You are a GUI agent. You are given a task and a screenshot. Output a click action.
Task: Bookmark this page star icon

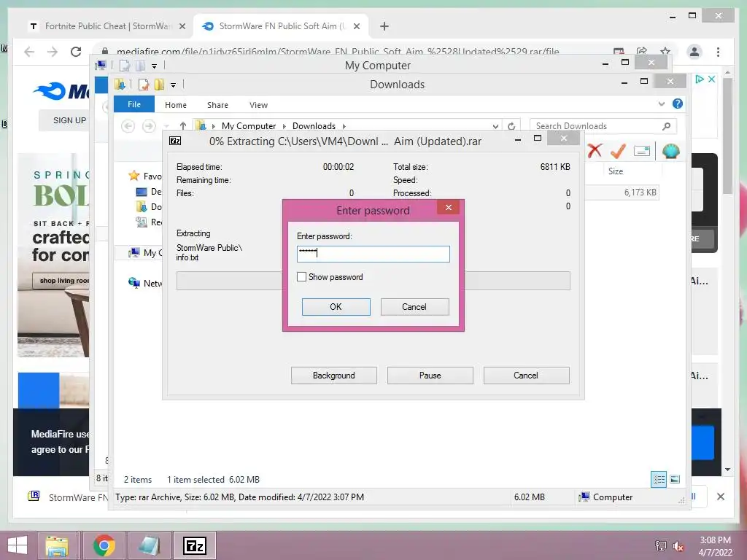[x=665, y=51]
